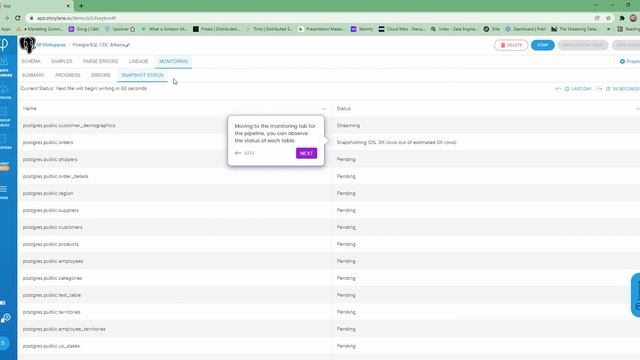Viewport: 640px width, 360px height.
Task: Open the Outputs sidebar icon
Action: coord(5,92)
